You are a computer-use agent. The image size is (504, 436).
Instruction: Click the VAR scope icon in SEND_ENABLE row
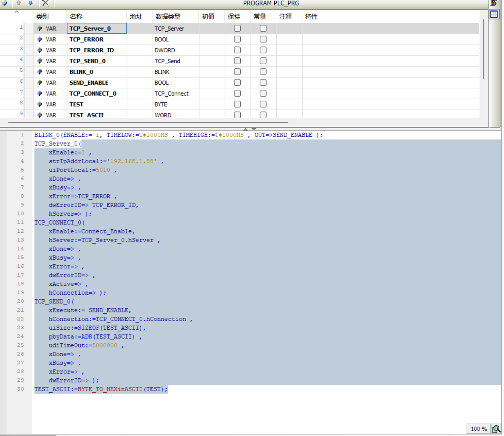click(x=40, y=83)
